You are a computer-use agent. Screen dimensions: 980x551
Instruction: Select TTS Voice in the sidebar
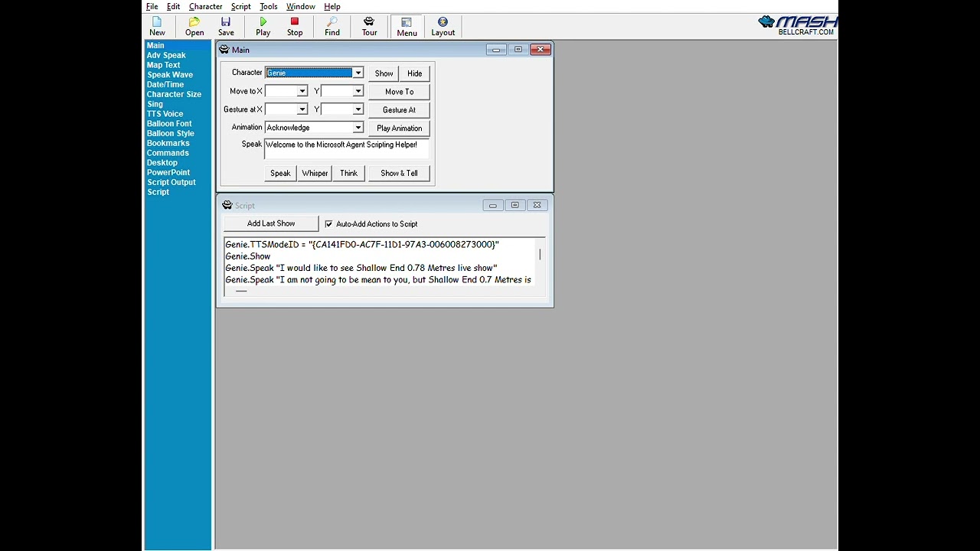(165, 114)
